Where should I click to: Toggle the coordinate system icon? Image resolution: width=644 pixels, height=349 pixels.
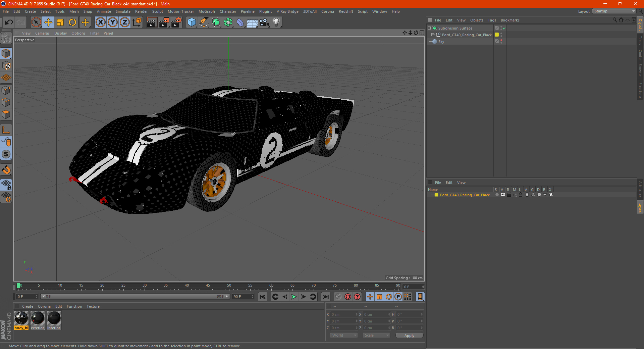click(137, 22)
